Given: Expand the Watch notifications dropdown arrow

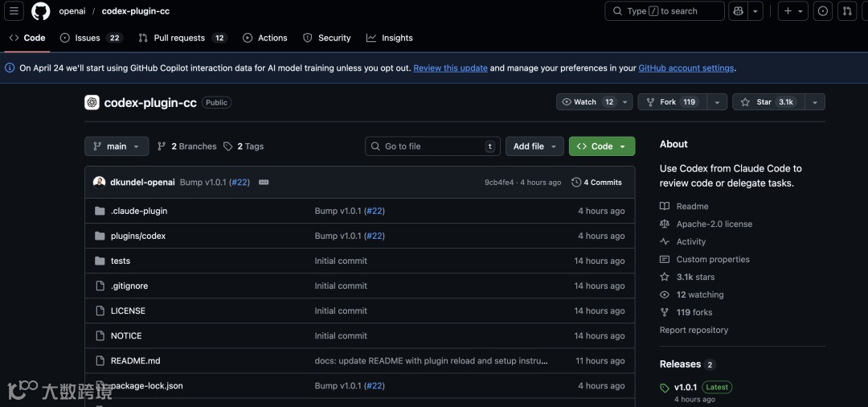Looking at the screenshot, I should click(625, 102).
